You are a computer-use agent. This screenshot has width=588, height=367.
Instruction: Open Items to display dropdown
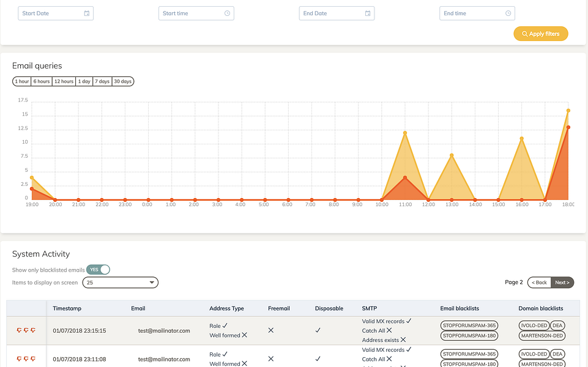pyautogui.click(x=120, y=283)
